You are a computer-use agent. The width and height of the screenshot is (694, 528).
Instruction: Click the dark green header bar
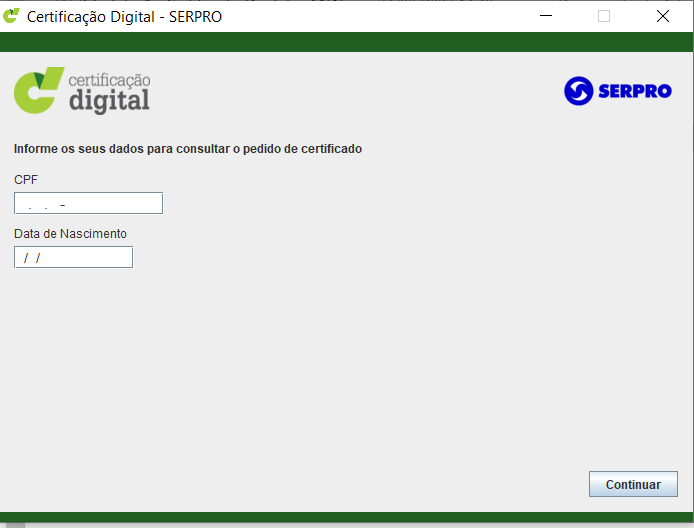click(347, 42)
